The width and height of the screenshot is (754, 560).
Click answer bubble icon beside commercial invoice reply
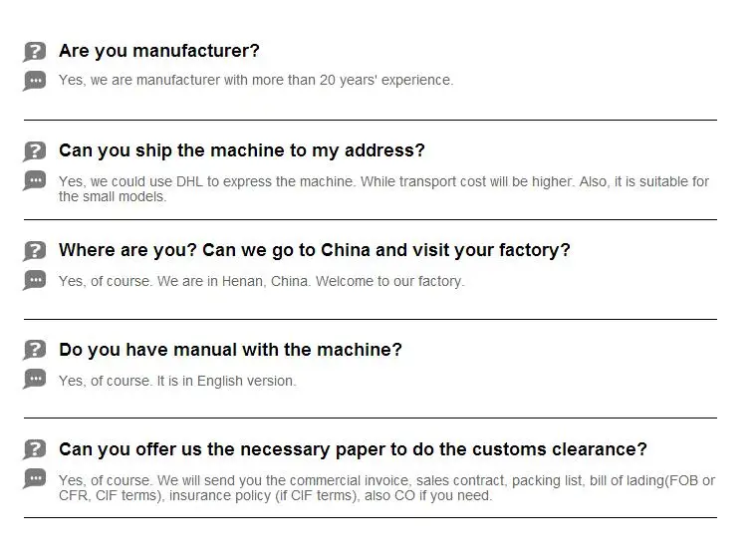click(35, 479)
